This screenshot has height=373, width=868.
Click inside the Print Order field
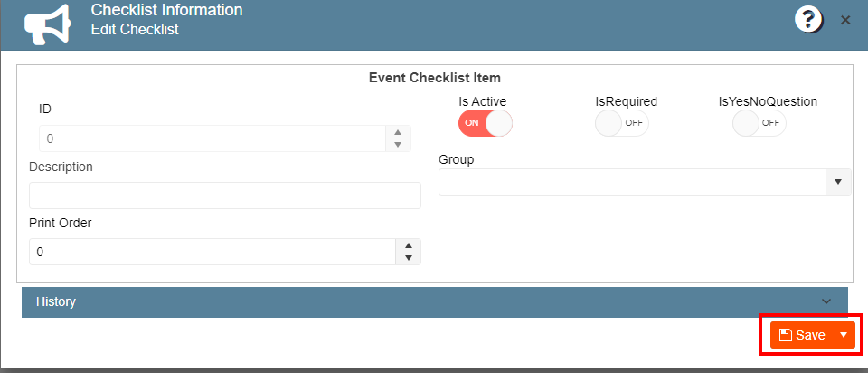coord(212,252)
